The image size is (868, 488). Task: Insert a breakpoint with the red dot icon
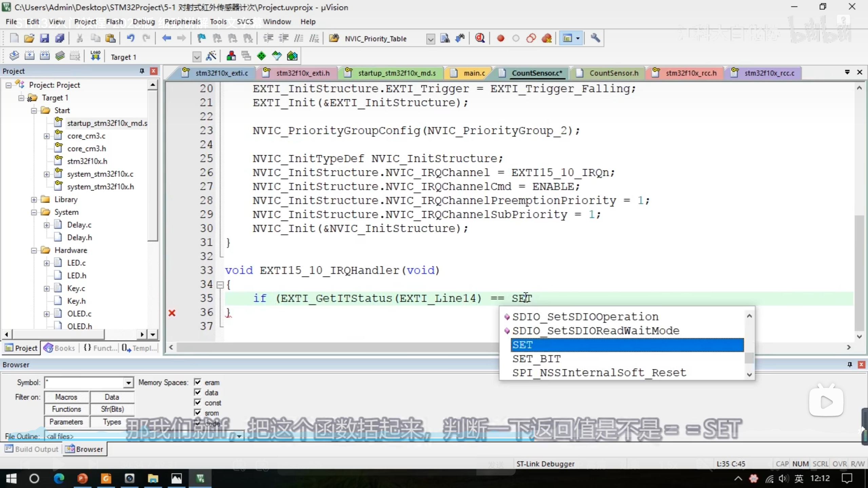pyautogui.click(x=500, y=38)
